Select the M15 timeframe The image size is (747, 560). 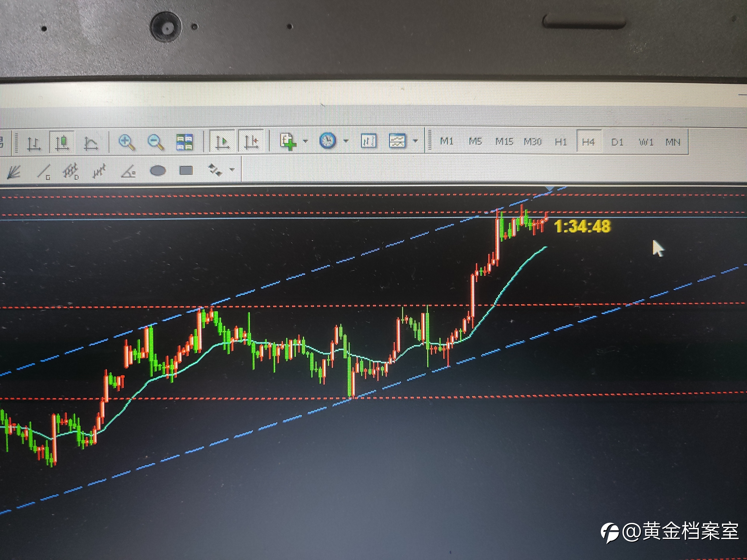504,142
